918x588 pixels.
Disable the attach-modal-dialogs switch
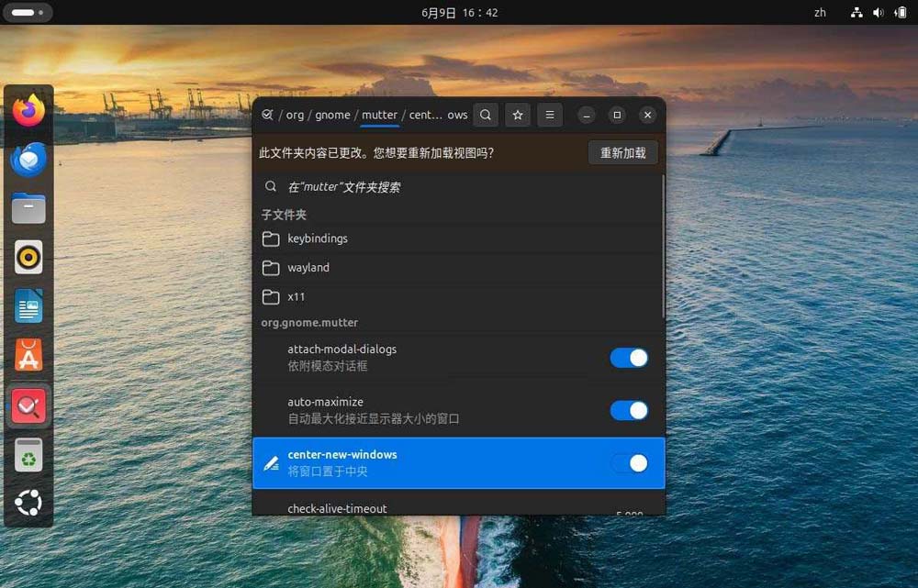[x=629, y=358]
